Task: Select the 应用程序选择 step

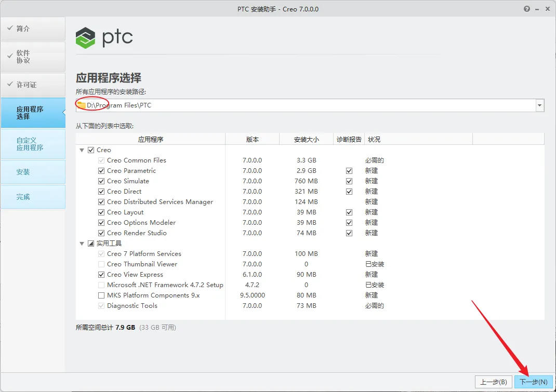Action: pyautogui.click(x=33, y=113)
